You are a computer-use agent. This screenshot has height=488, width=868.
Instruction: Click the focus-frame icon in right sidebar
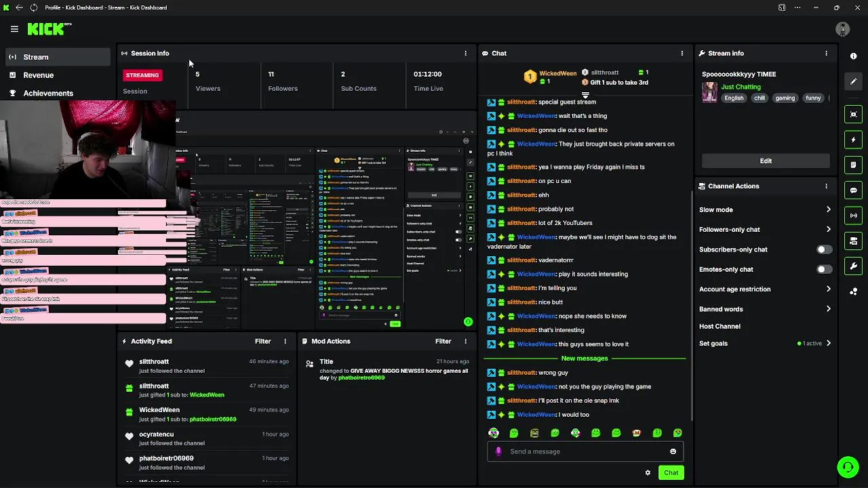click(x=854, y=115)
